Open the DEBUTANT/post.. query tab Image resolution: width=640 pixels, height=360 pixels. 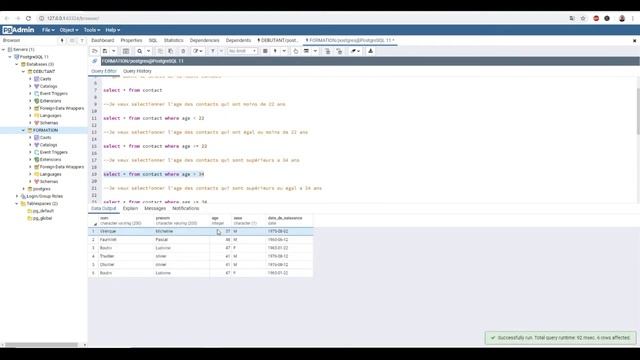point(278,40)
